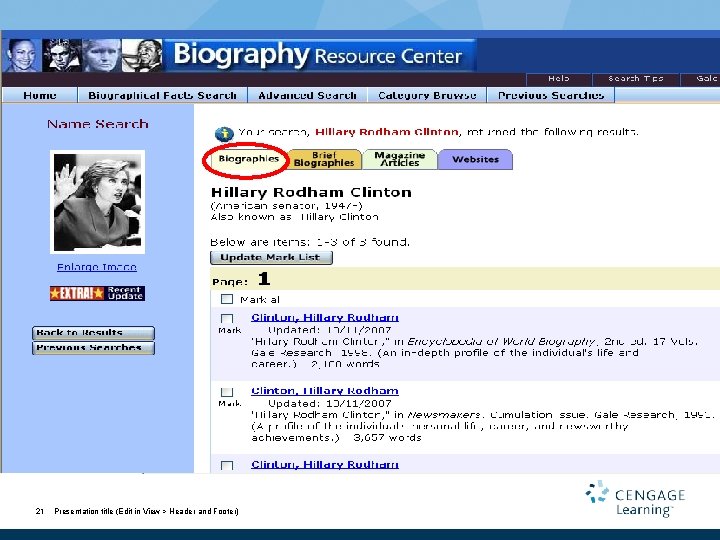This screenshot has width=720, height=540.
Task: Switch to the Magazine Articles tab
Action: click(399, 159)
